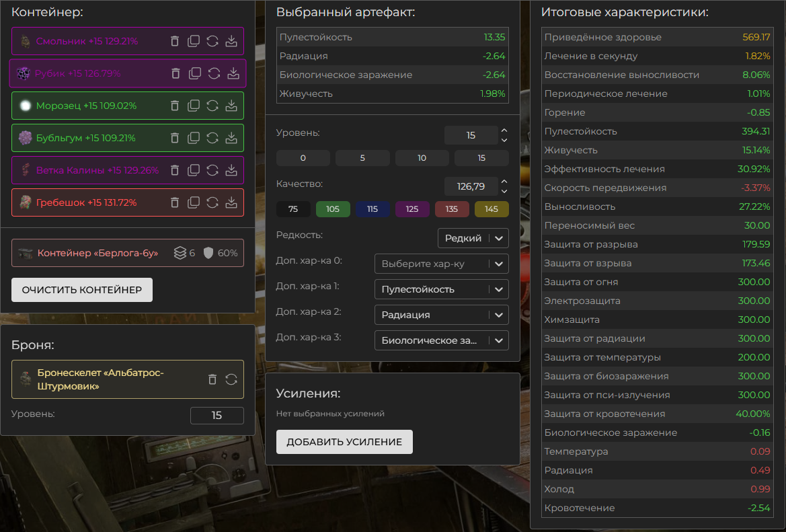786x532 pixels.
Task: Set level preset to 15 button
Action: (481, 158)
